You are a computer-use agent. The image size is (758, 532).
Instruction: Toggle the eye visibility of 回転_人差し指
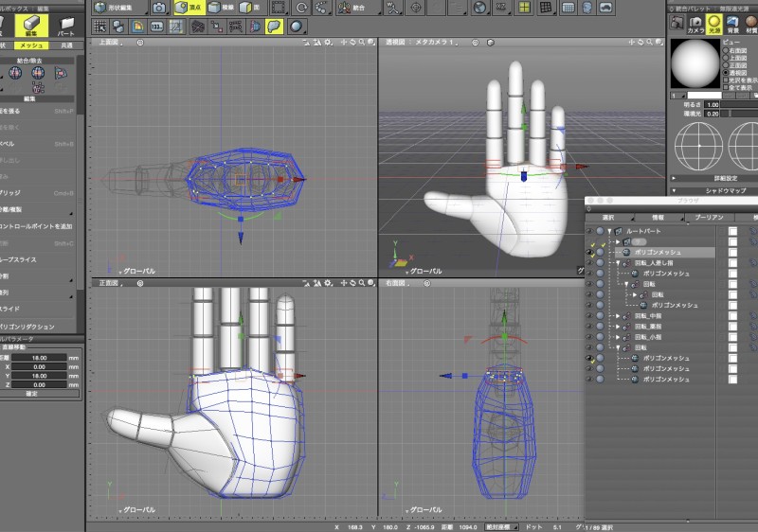coord(589,262)
